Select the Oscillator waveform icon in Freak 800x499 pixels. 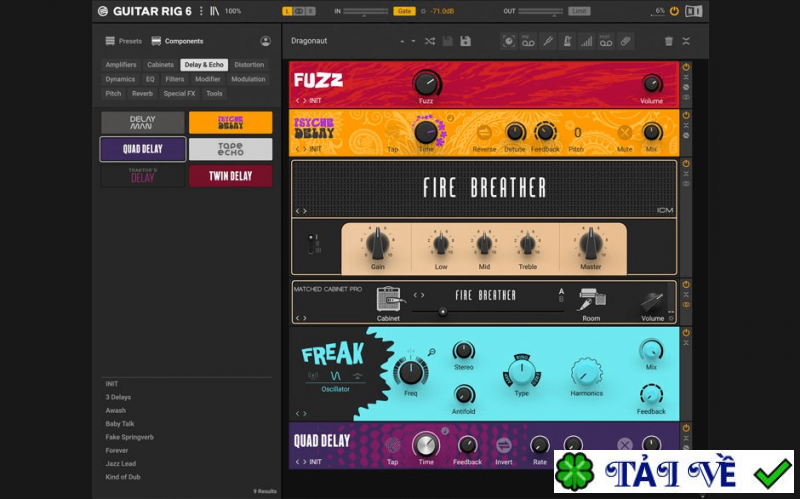click(335, 376)
